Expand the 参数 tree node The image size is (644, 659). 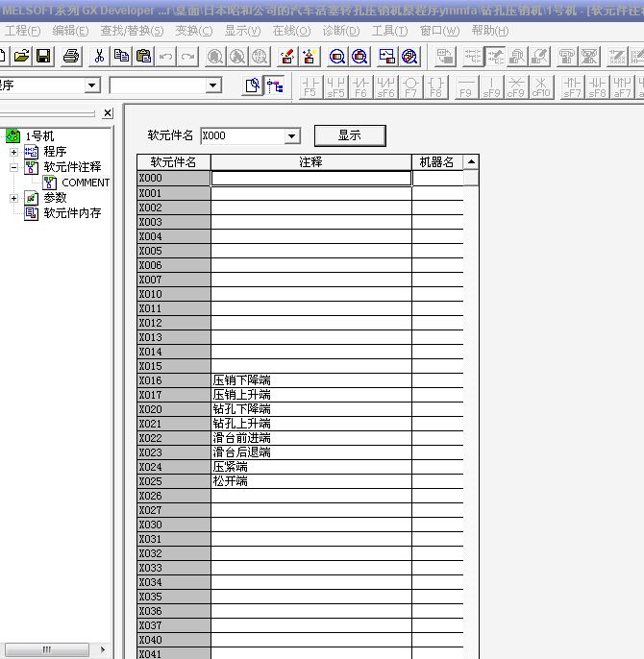13,198
